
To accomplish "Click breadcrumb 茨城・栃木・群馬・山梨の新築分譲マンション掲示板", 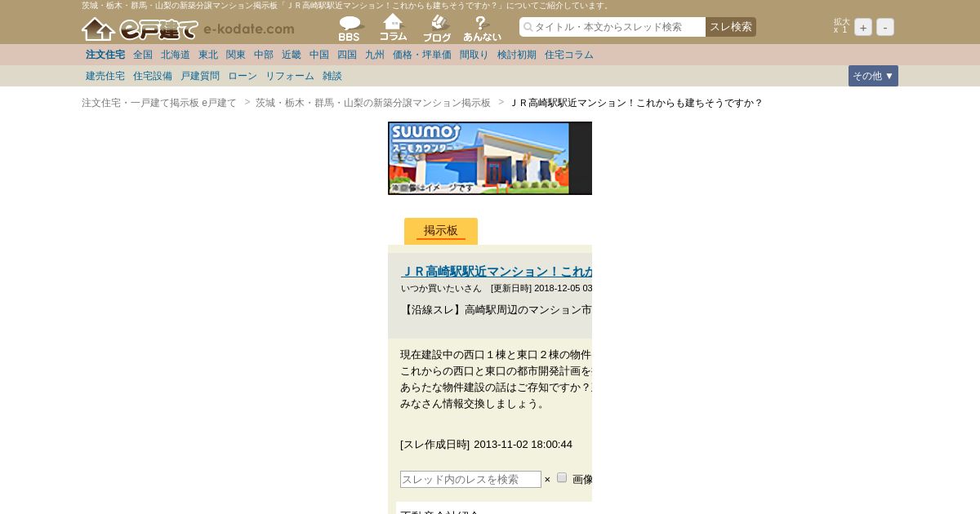I will pyautogui.click(x=373, y=103).
